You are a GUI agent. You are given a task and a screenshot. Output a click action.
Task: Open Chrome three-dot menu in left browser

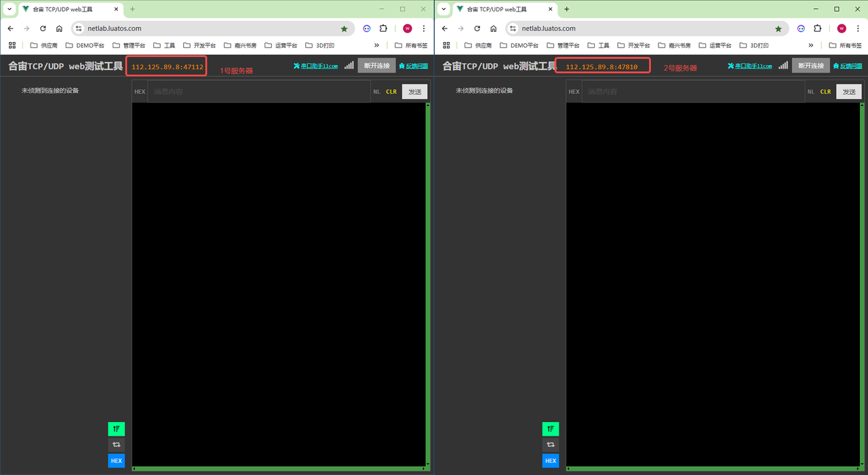tap(424, 28)
